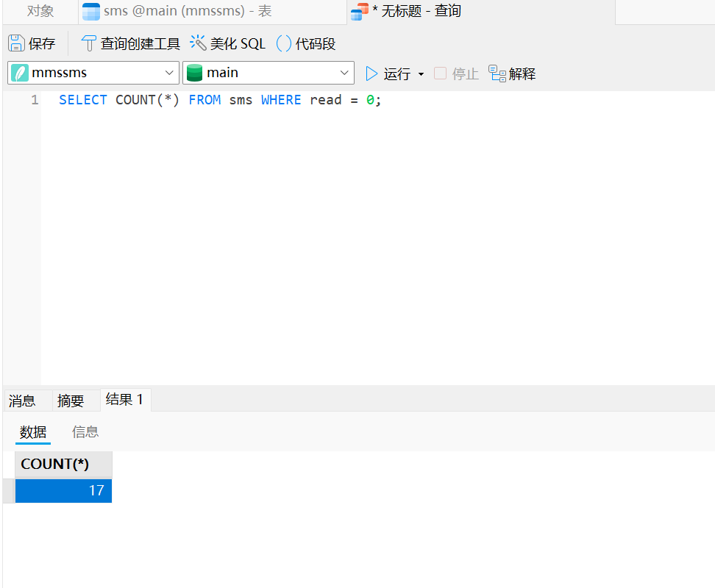Click the 查询创建工具 label

(140, 43)
